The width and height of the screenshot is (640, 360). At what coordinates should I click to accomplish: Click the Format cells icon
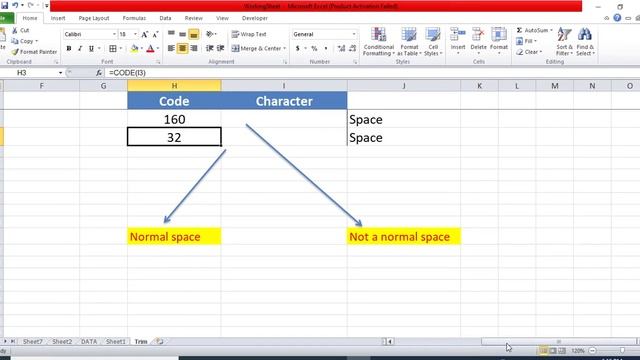pyautogui.click(x=499, y=35)
